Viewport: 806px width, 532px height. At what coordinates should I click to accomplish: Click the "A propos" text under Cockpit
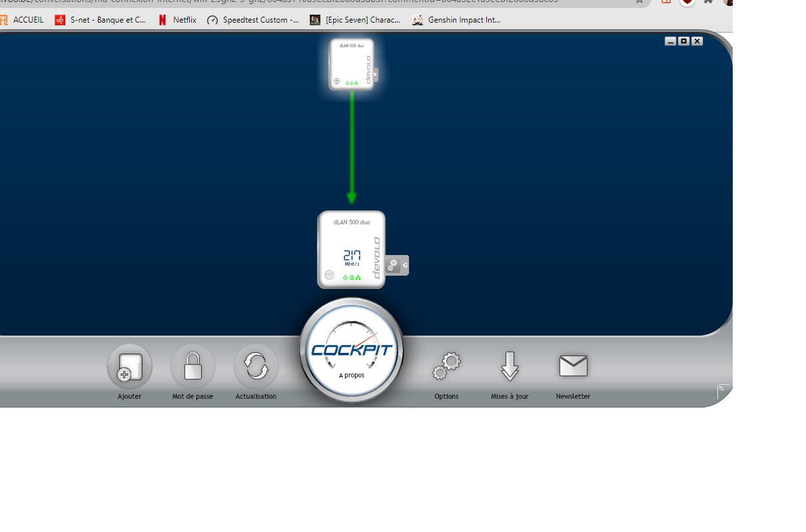(x=352, y=376)
